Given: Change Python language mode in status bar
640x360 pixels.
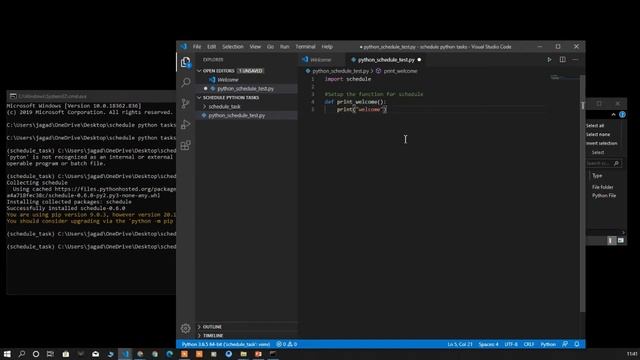Looking at the screenshot, I should (x=548, y=344).
